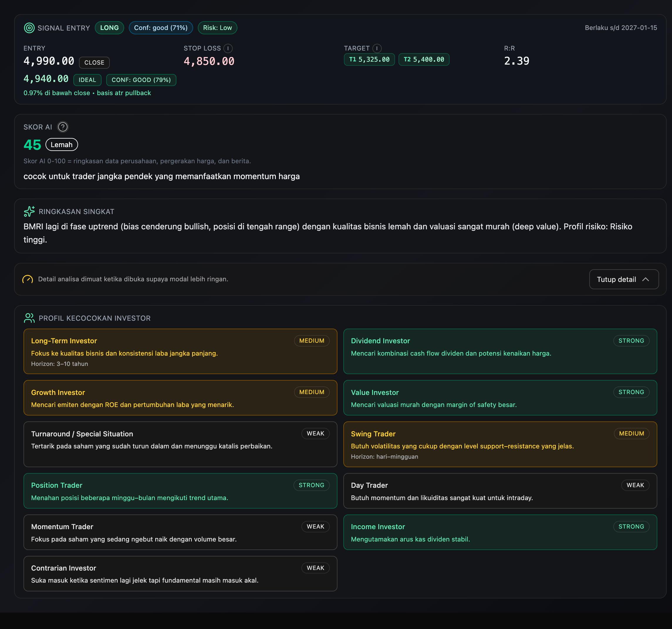The width and height of the screenshot is (672, 629).
Task: Click the Stop Loss info icon
Action: (228, 48)
